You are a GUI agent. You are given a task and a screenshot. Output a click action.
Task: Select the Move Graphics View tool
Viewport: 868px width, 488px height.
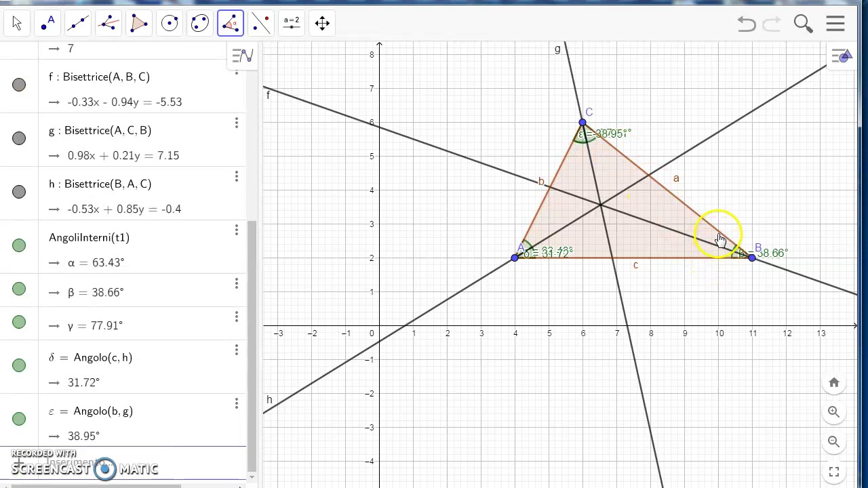tap(322, 23)
